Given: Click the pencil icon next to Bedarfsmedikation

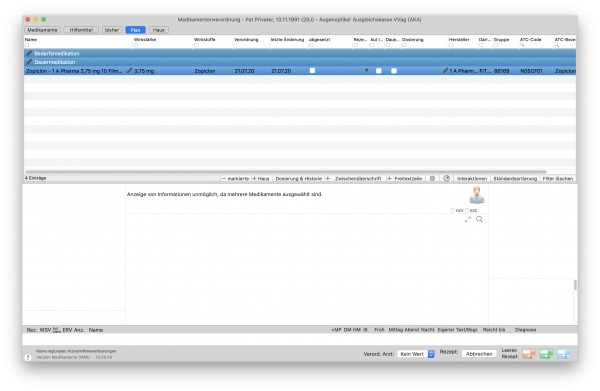Looking at the screenshot, I should coord(29,53).
